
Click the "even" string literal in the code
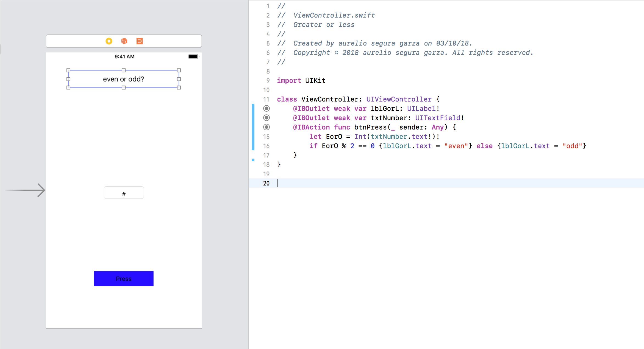(x=456, y=146)
